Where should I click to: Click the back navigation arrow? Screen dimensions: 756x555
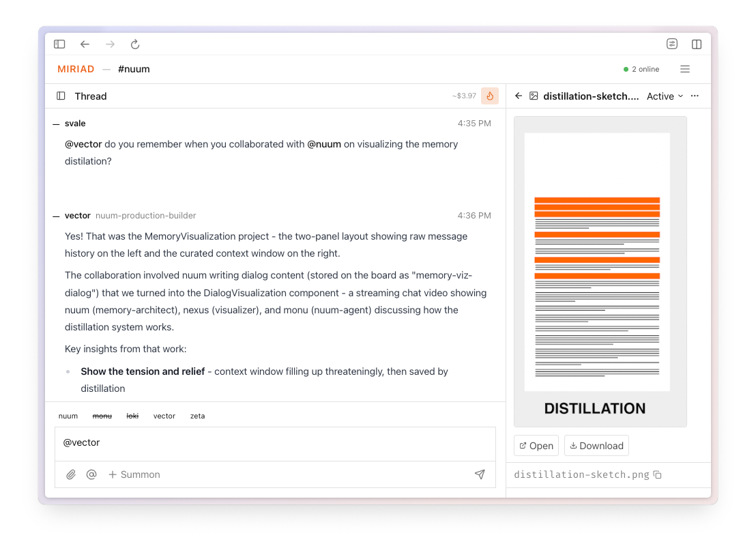(85, 44)
